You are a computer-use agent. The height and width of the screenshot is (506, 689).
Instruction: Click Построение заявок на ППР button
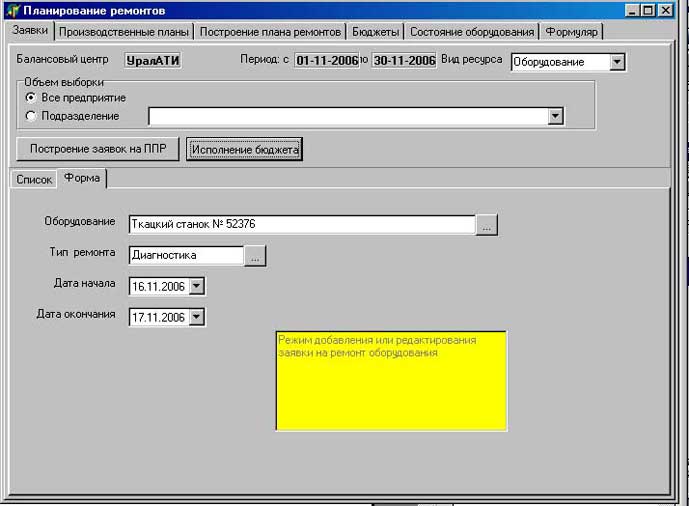(x=98, y=149)
